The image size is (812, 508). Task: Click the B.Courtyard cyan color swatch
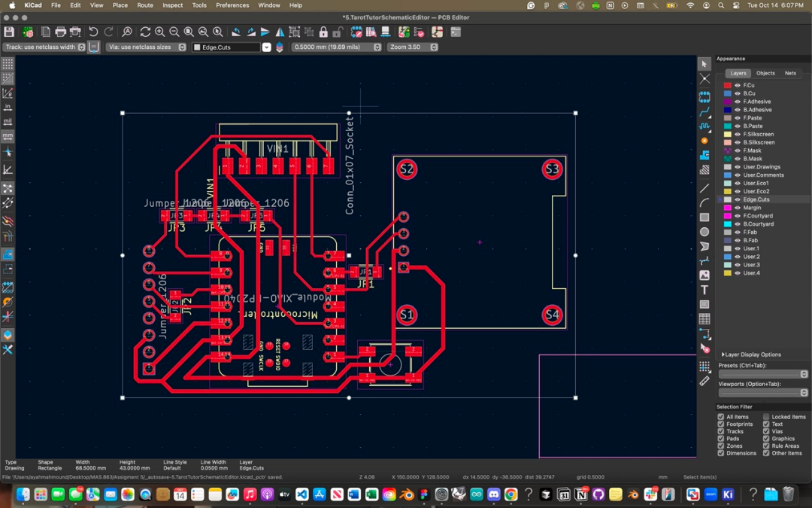tap(727, 224)
